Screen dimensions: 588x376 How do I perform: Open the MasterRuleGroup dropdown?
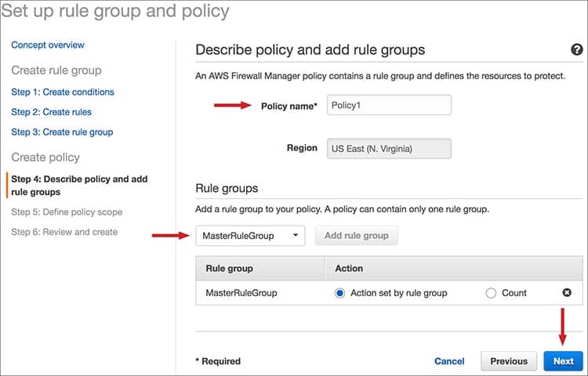[250, 236]
